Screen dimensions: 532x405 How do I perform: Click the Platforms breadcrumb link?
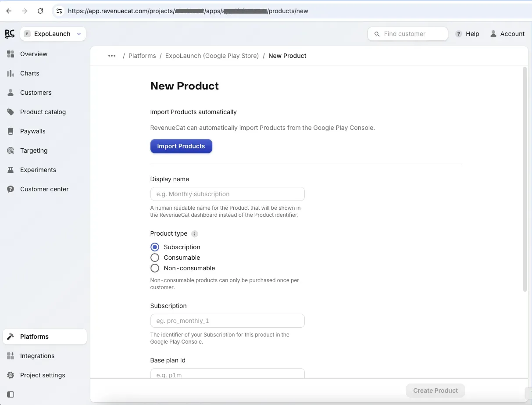pyautogui.click(x=142, y=56)
